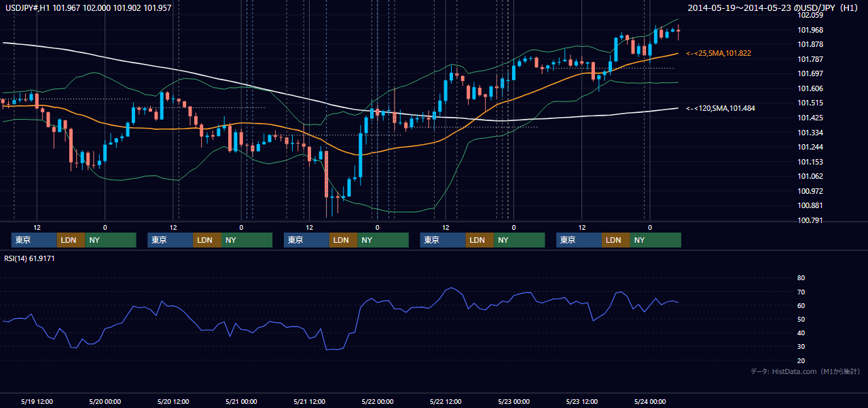Select the 120 SMA label reading 101.484

721,108
